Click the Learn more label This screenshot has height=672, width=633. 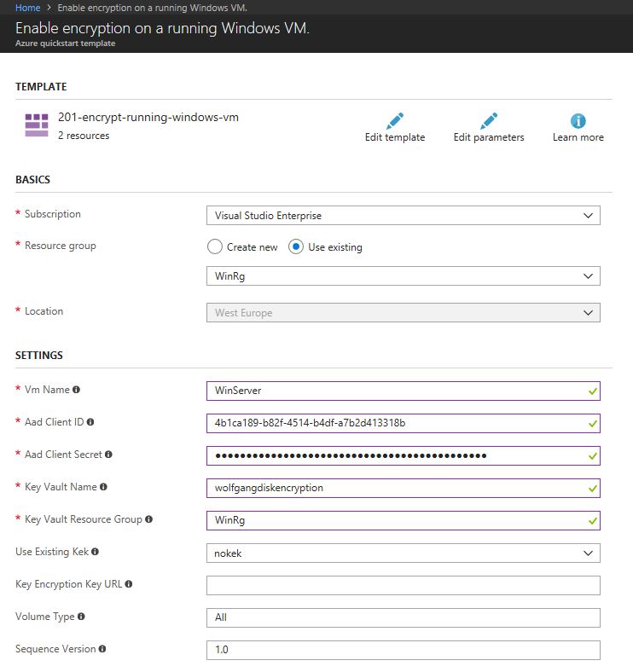pyautogui.click(x=578, y=137)
